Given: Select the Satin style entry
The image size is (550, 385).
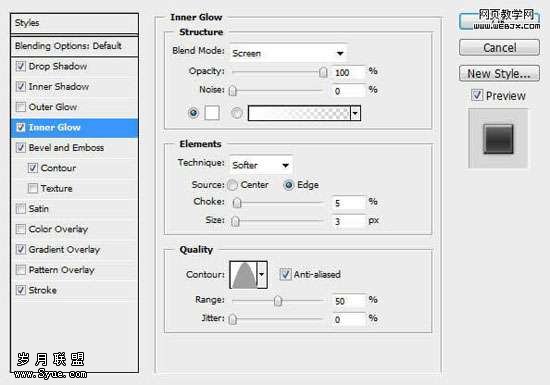Looking at the screenshot, I should [39, 209].
